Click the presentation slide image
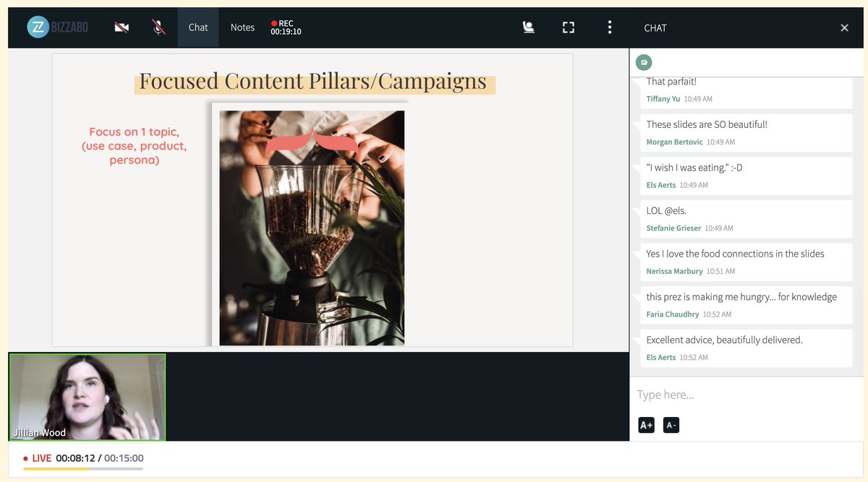 pyautogui.click(x=312, y=228)
